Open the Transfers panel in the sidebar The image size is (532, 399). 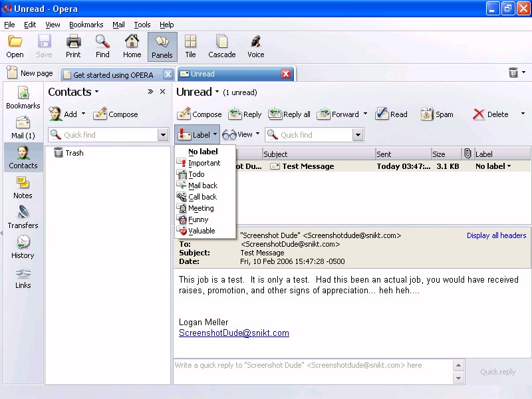click(23, 217)
